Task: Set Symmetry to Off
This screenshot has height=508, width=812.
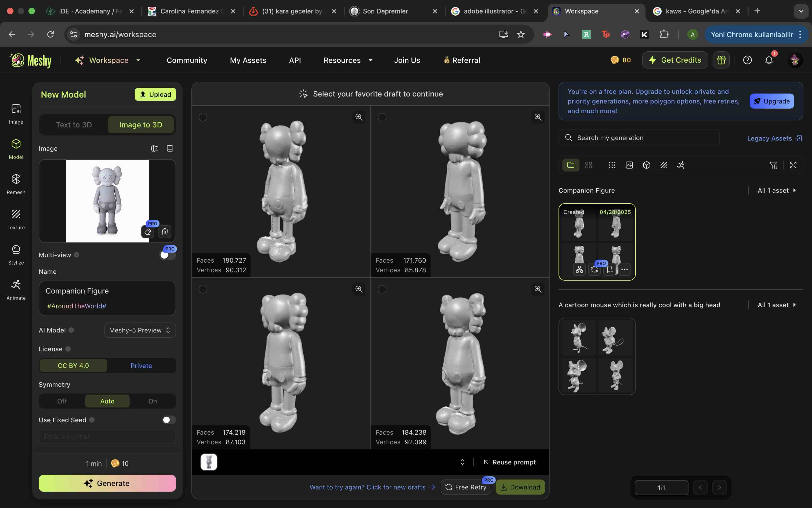Action: 62,401
